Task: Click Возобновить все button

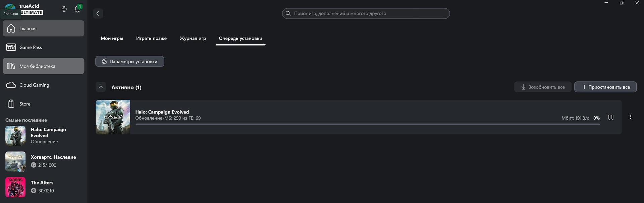Action: [x=543, y=87]
